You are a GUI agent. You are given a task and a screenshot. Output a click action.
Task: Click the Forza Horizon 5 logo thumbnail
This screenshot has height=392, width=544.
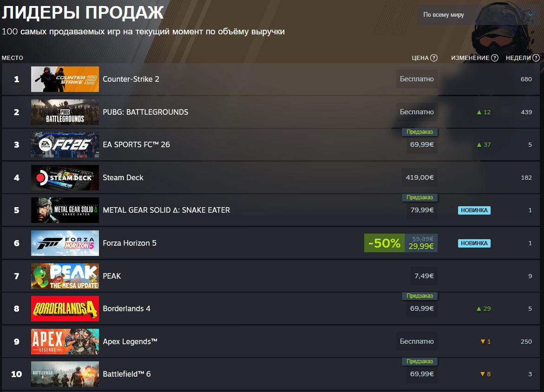[65, 243]
